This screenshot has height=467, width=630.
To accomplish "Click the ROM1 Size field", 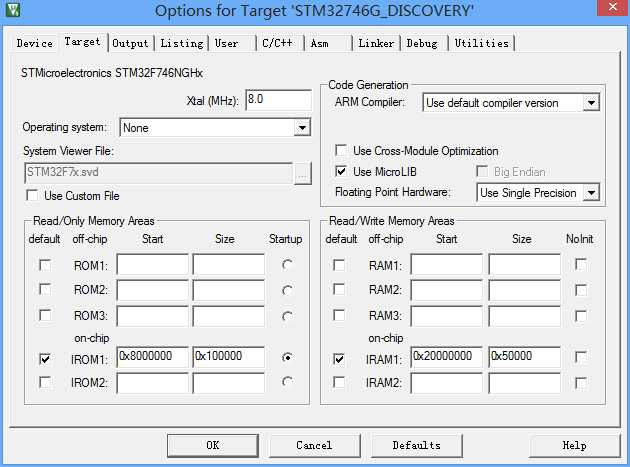I will pyautogui.click(x=228, y=264).
